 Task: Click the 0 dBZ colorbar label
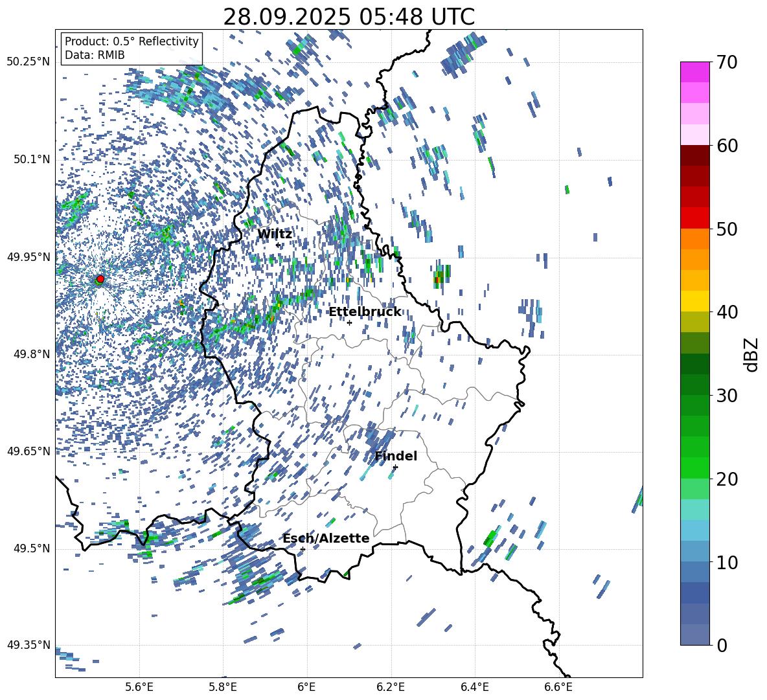tap(721, 645)
